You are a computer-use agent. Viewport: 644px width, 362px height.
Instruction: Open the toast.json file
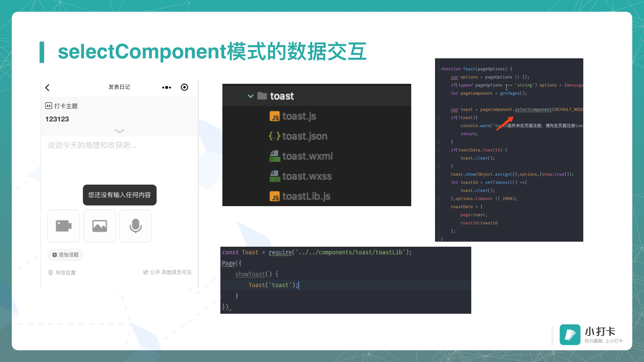(x=305, y=136)
